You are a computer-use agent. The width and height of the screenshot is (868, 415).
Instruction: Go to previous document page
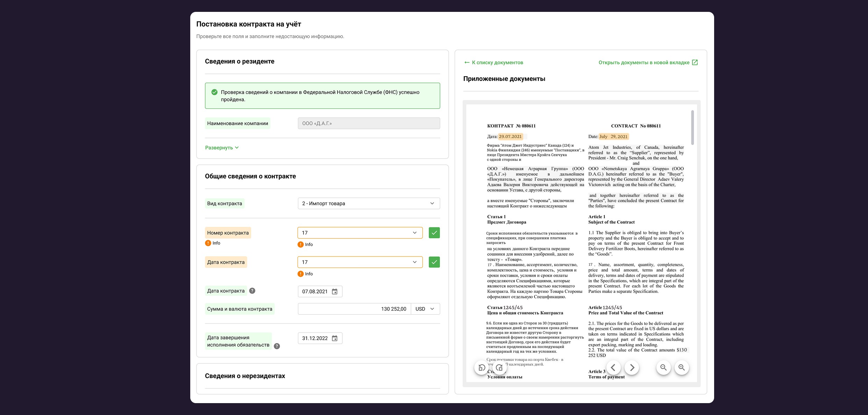[613, 367]
